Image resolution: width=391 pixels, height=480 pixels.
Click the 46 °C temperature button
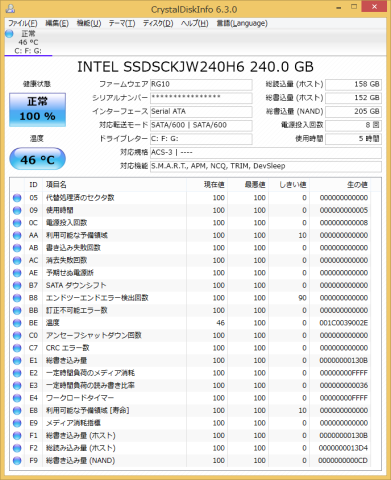(x=38, y=159)
